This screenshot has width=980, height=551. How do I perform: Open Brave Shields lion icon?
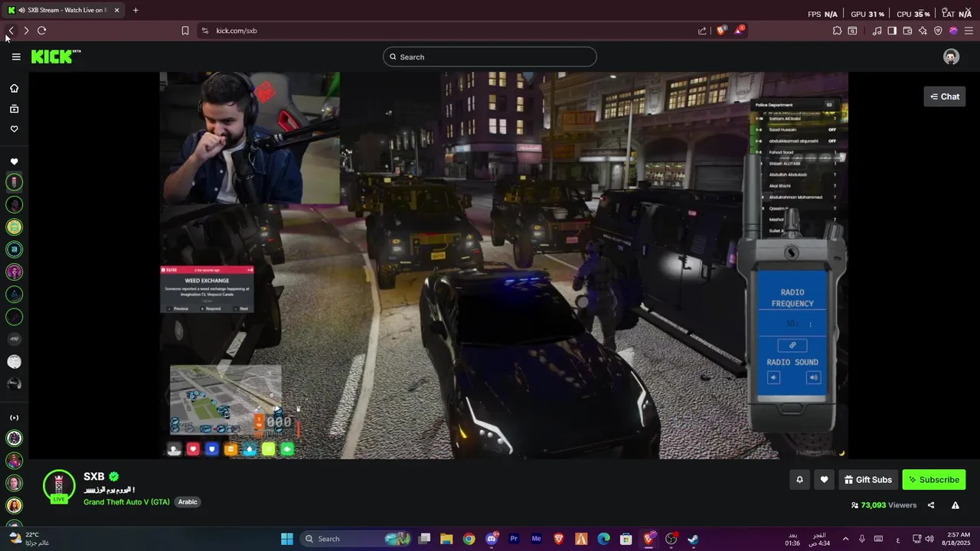tap(720, 31)
